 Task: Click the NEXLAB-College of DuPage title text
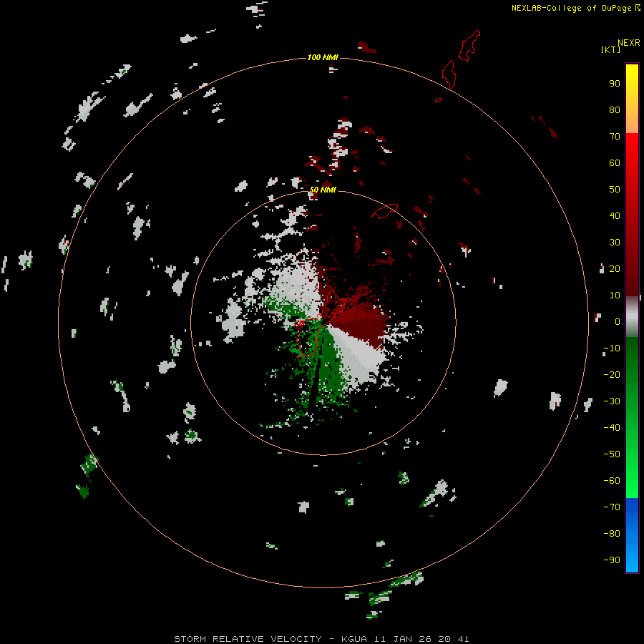571,8
